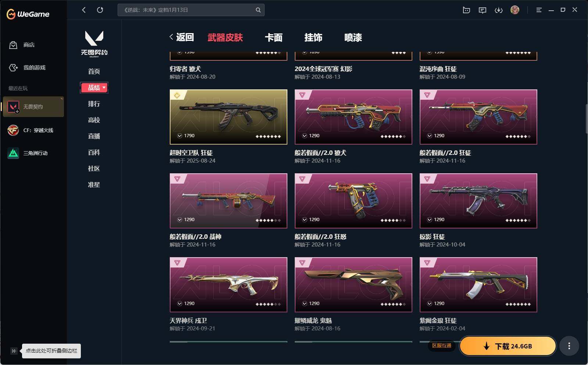The height and width of the screenshot is (365, 588).
Task: Open the hamburger menu icon
Action: [x=539, y=10]
